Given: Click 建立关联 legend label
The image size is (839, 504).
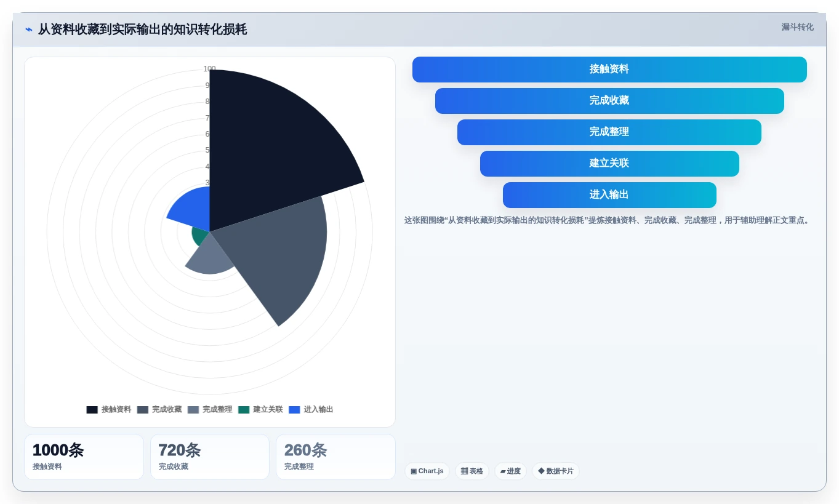Looking at the screenshot, I should (268, 410).
